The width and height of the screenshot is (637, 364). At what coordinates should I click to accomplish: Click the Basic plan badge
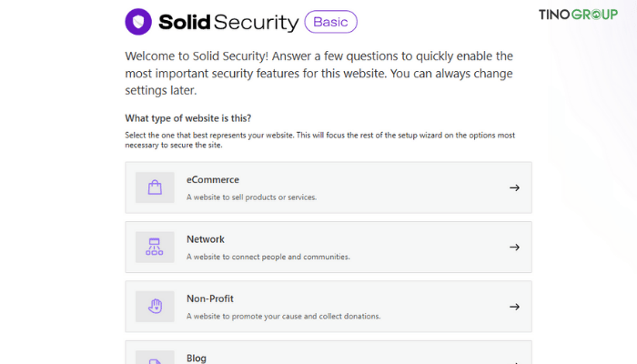(330, 22)
